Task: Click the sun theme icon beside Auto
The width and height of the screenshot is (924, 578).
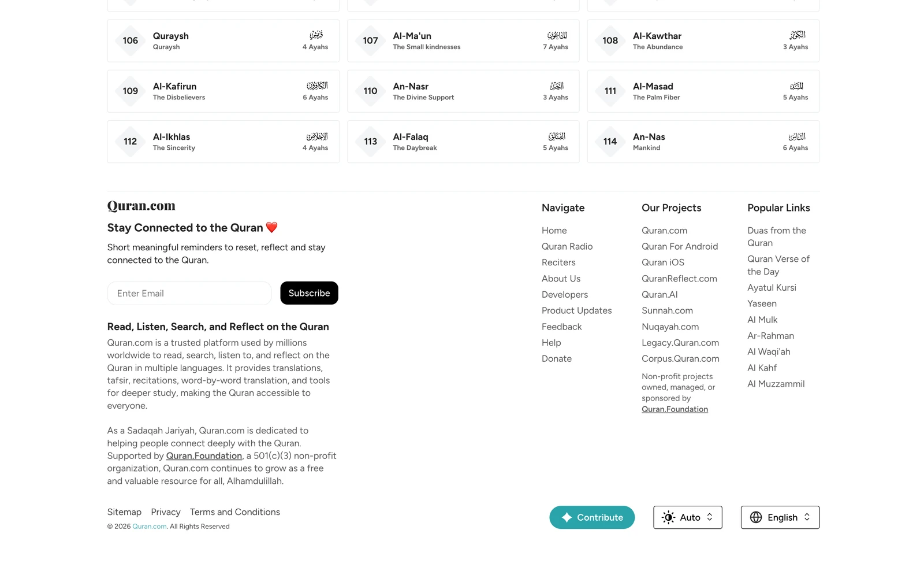Action: 668,517
